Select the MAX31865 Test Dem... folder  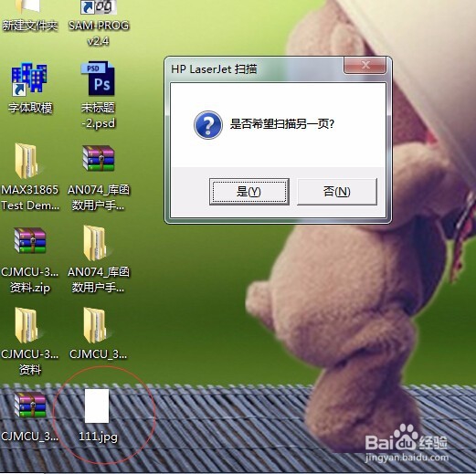(x=29, y=176)
